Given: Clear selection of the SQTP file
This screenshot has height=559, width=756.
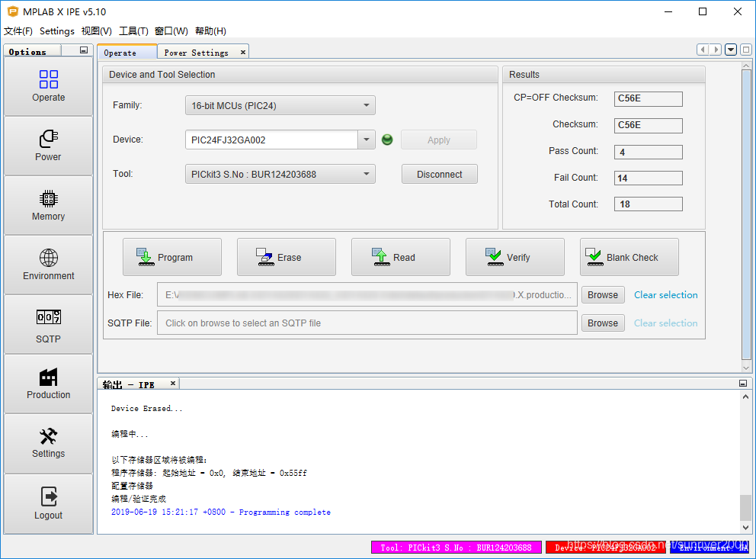Looking at the screenshot, I should pyautogui.click(x=665, y=323).
